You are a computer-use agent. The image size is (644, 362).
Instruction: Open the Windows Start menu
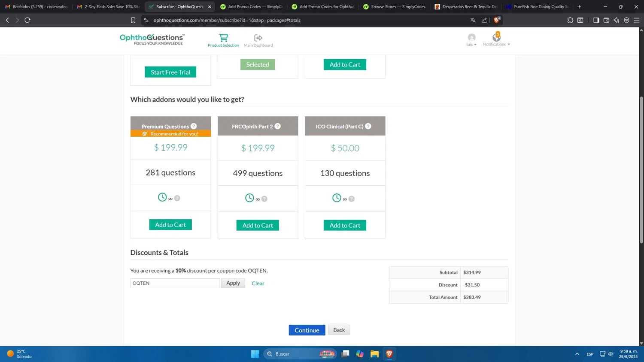(x=255, y=354)
